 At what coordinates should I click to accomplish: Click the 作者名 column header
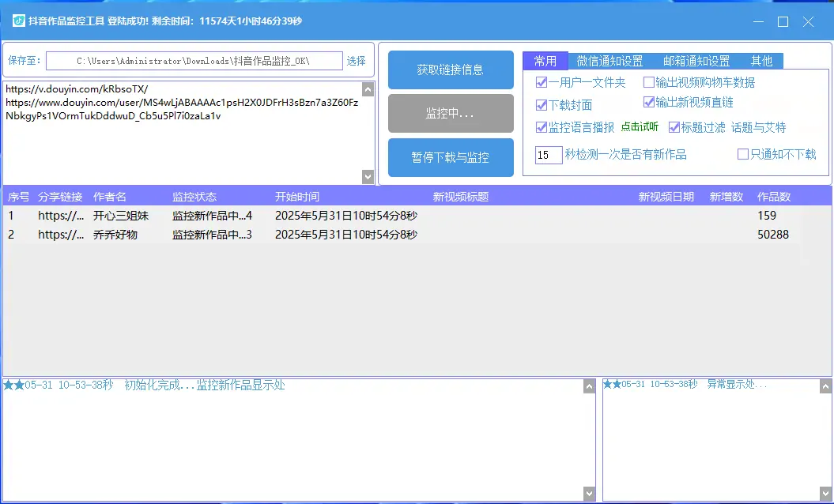110,197
